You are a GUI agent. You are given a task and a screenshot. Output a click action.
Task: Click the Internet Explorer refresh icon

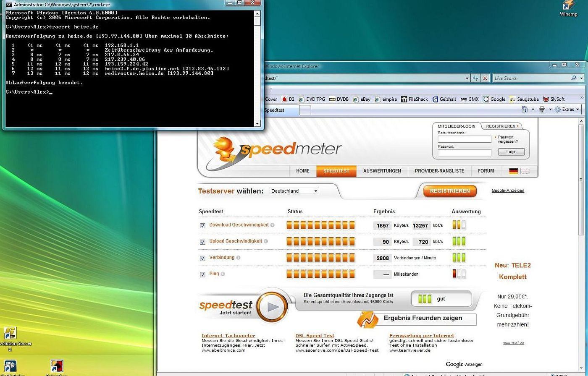(475, 78)
